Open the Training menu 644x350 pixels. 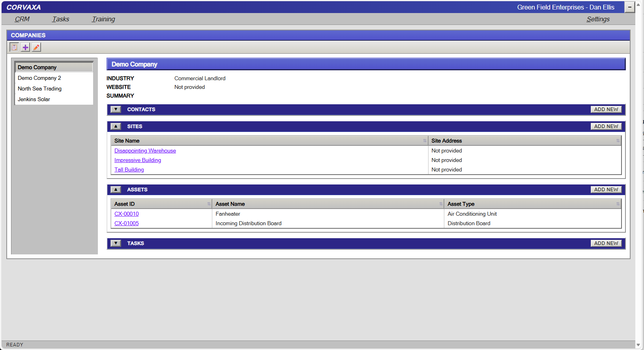point(103,19)
